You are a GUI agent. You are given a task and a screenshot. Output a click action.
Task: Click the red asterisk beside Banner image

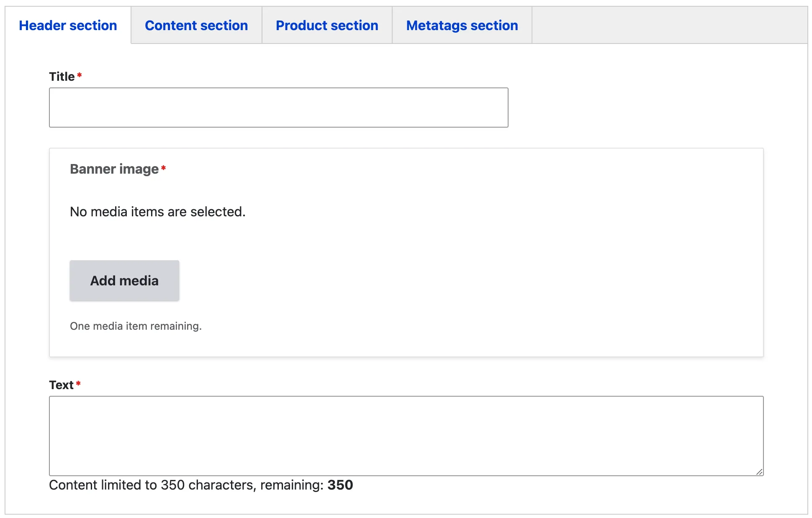point(163,168)
